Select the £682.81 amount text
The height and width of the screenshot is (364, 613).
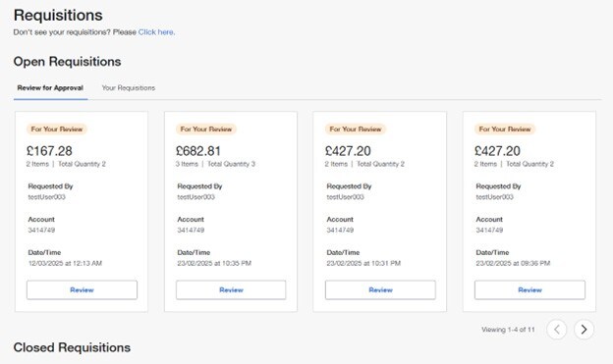[x=198, y=151]
